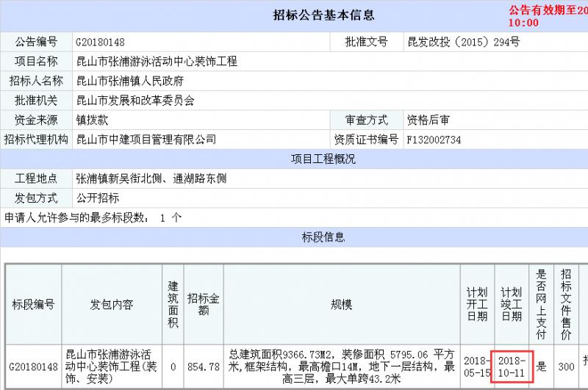
Task: Click the 规模 column header
Action: coord(341,304)
